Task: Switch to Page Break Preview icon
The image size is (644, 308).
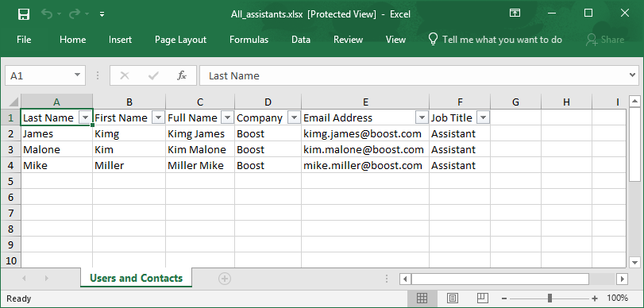Action: point(482,298)
